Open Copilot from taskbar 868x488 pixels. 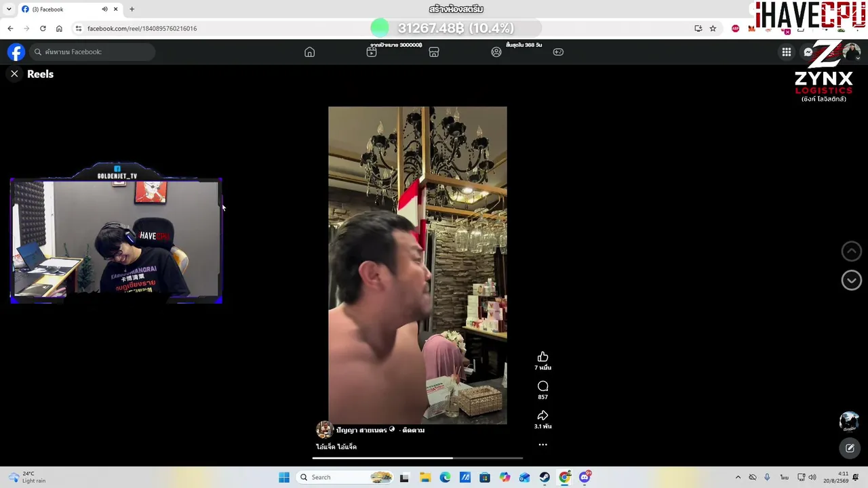coord(505,477)
